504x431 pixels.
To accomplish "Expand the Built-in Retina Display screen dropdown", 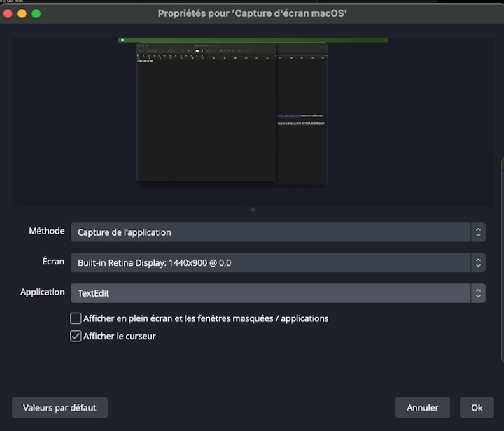I will pos(269,263).
